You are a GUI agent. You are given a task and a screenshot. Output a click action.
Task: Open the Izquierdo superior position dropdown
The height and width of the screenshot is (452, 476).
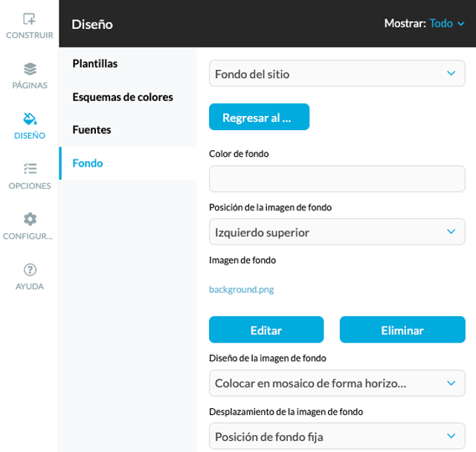point(337,232)
